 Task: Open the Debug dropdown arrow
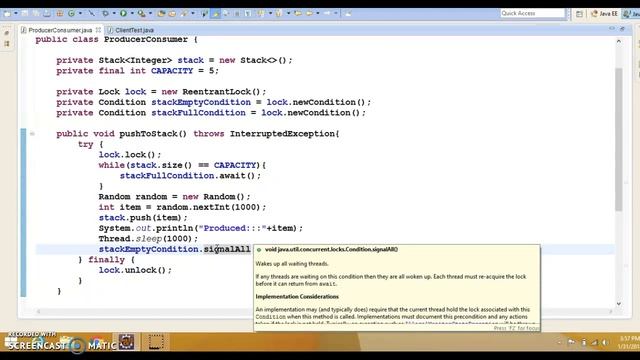pyautogui.click(x=114, y=13)
